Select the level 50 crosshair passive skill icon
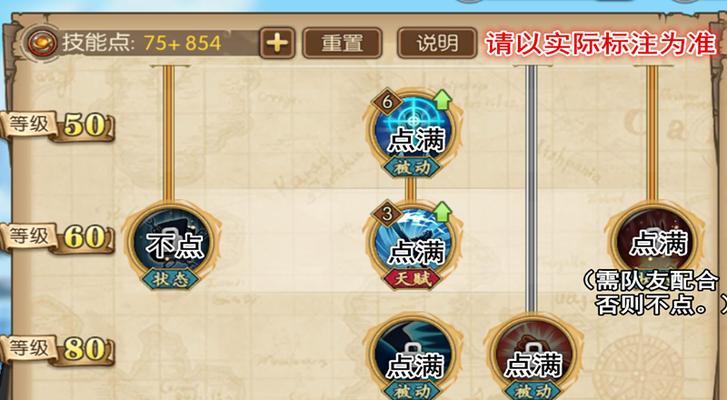Image resolution: width=727 pixels, height=400 pixels. pyautogui.click(x=414, y=131)
